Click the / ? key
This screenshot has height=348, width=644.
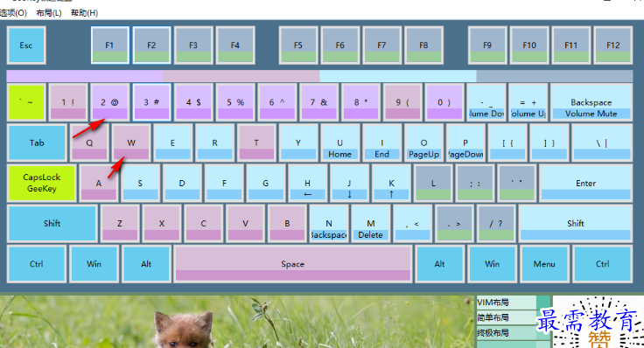coord(496,223)
